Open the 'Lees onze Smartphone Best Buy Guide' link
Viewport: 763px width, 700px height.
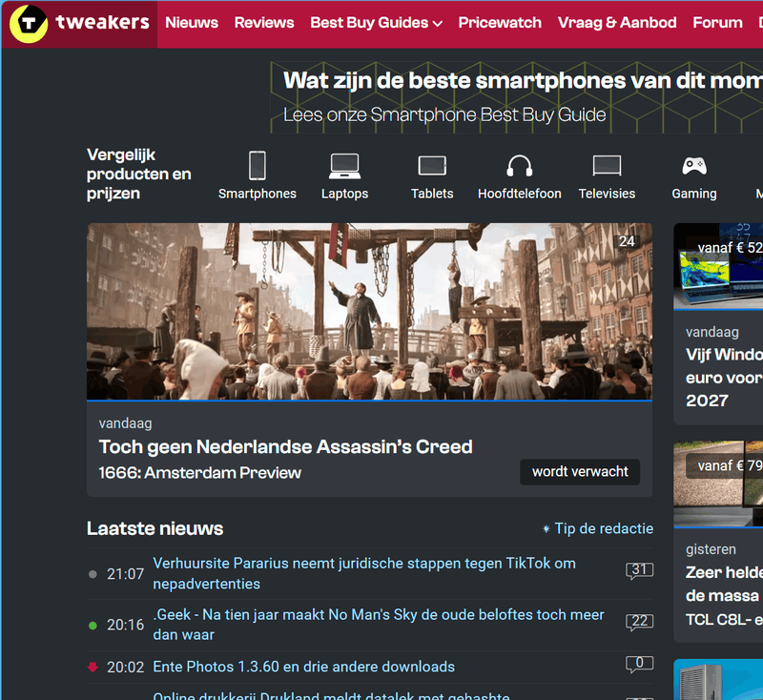(444, 114)
